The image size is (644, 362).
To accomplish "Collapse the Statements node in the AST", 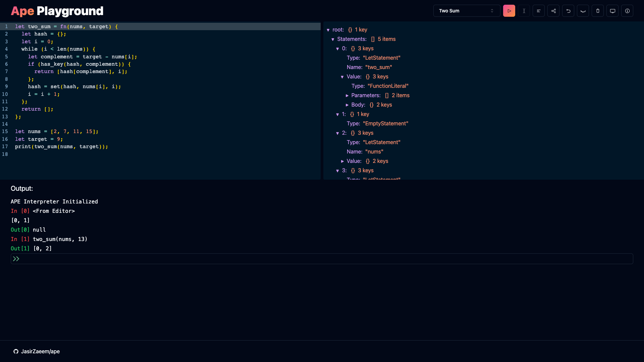I will pos(333,39).
